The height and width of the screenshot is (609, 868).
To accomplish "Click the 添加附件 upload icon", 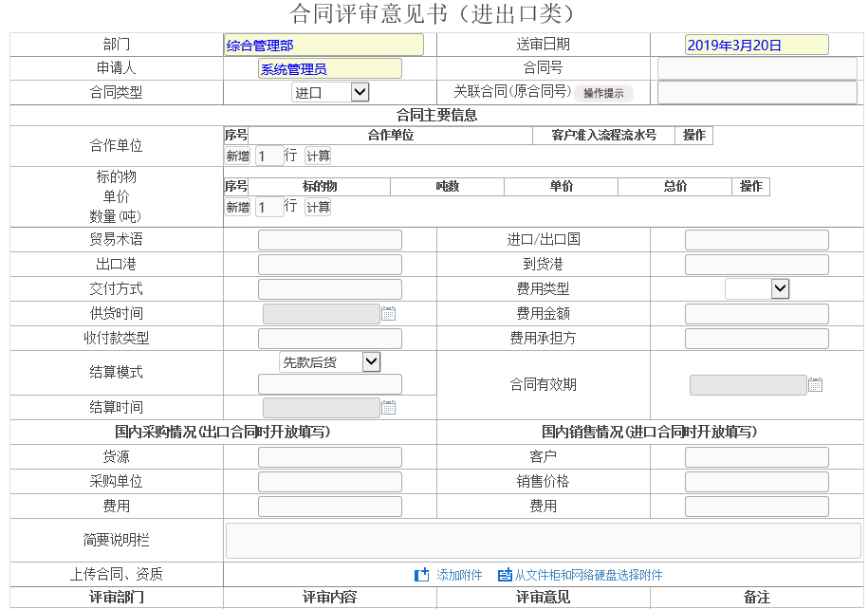I will (422, 575).
